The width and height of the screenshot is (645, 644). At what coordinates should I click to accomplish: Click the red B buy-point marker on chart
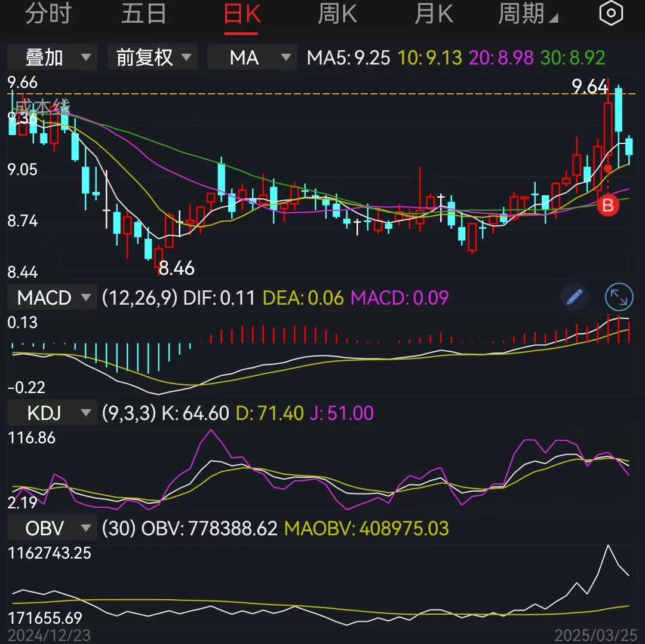pos(608,206)
